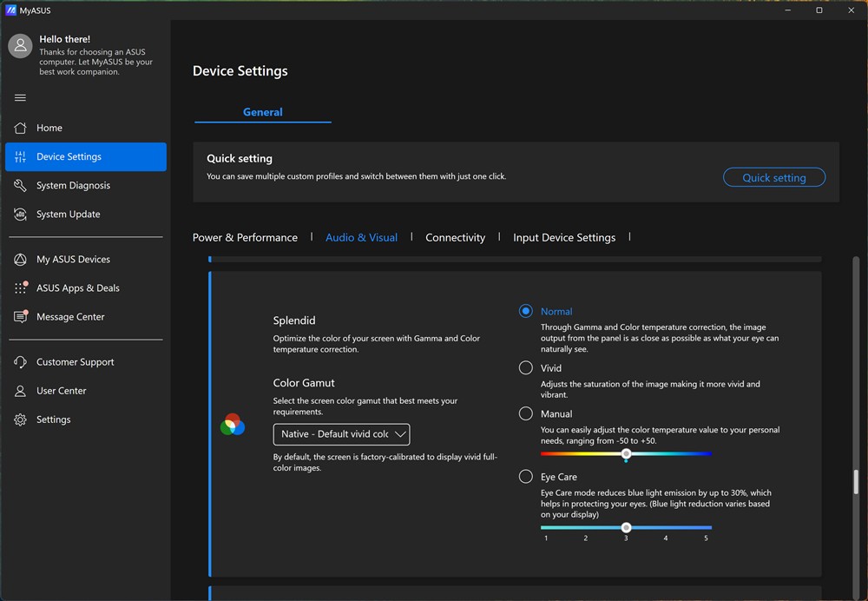
Task: Select the Vivid radio button
Action: point(526,368)
